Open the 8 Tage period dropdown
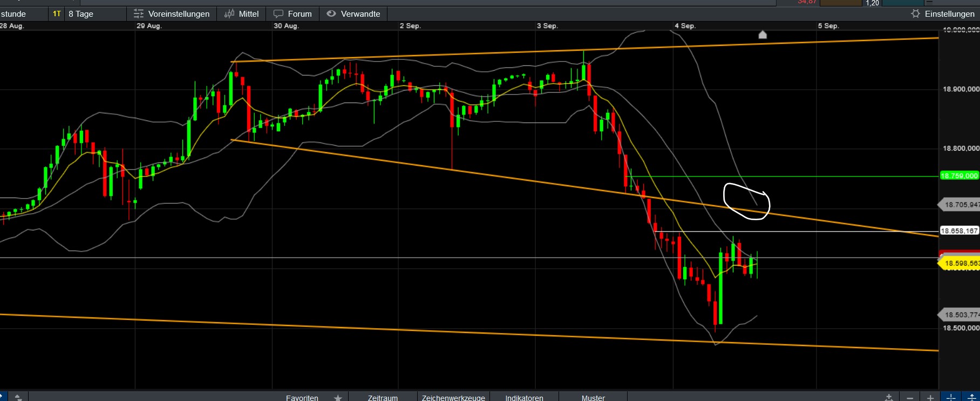This screenshot has width=980, height=401. click(95, 14)
